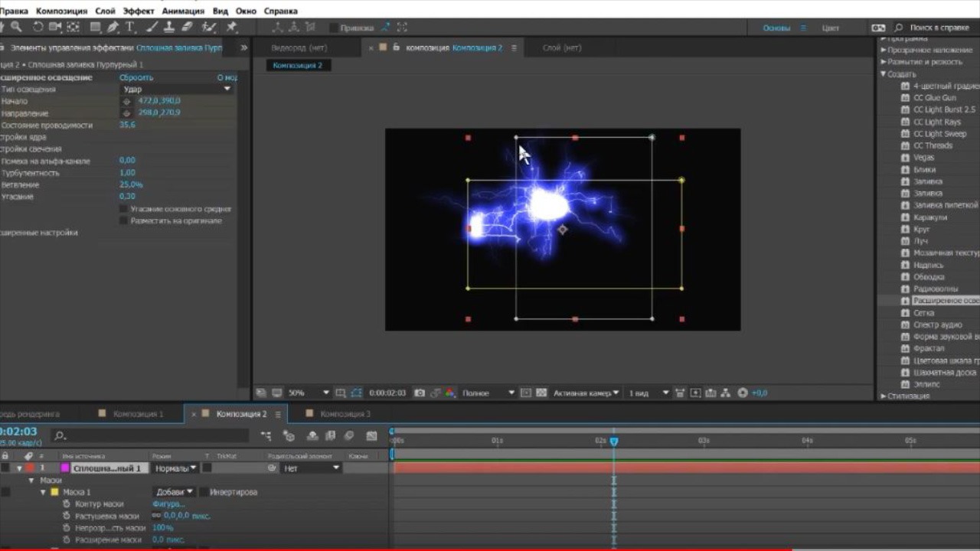Screen dimensions: 980x551
Task: Click the Фигура mask shape link
Action: [167, 504]
